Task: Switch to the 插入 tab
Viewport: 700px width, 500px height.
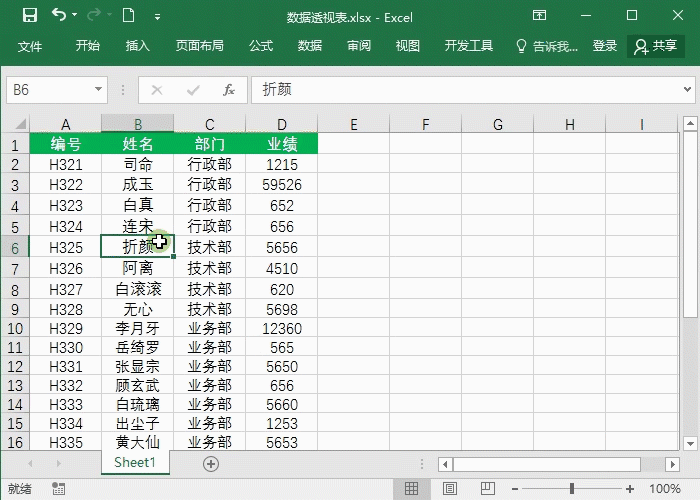Action: (x=138, y=46)
